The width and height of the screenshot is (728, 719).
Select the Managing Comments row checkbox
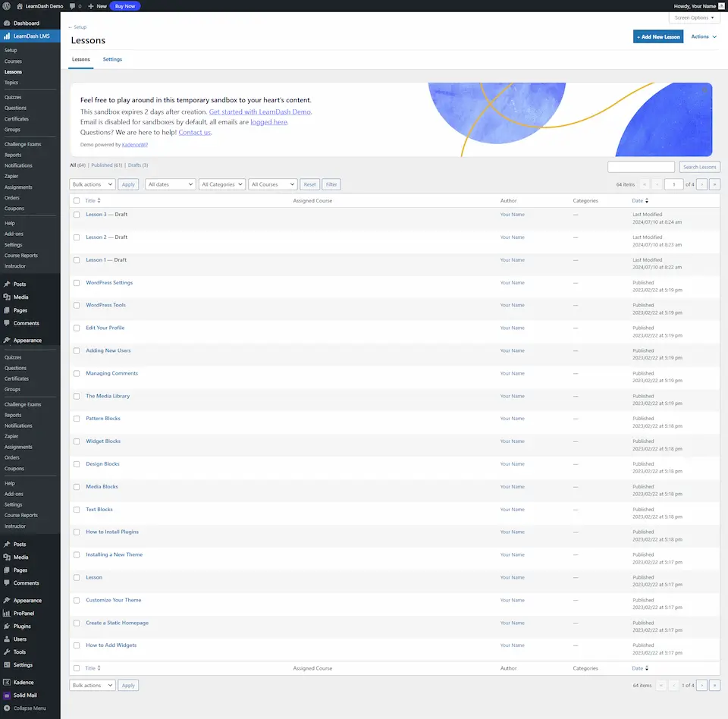(x=77, y=373)
